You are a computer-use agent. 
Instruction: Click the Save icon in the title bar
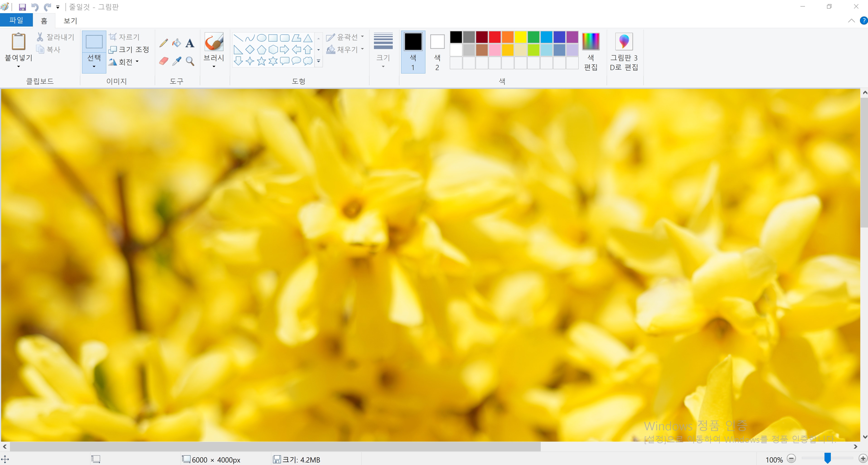click(x=22, y=7)
